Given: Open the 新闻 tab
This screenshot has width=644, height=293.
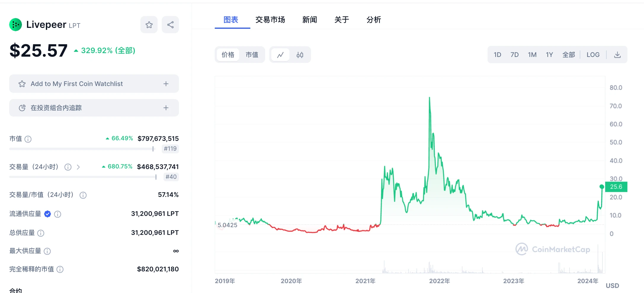Looking at the screenshot, I should click(x=310, y=20).
